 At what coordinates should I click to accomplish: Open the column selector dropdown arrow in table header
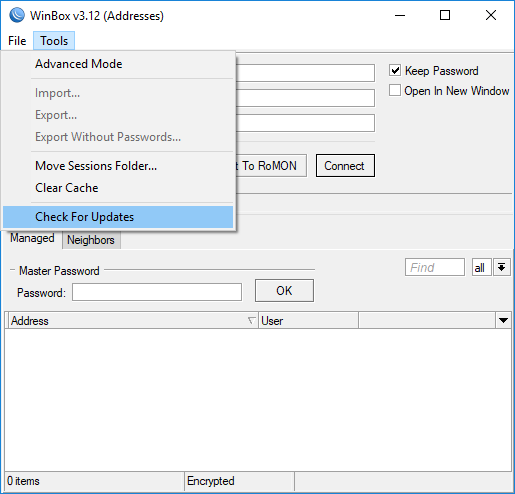coord(503,321)
